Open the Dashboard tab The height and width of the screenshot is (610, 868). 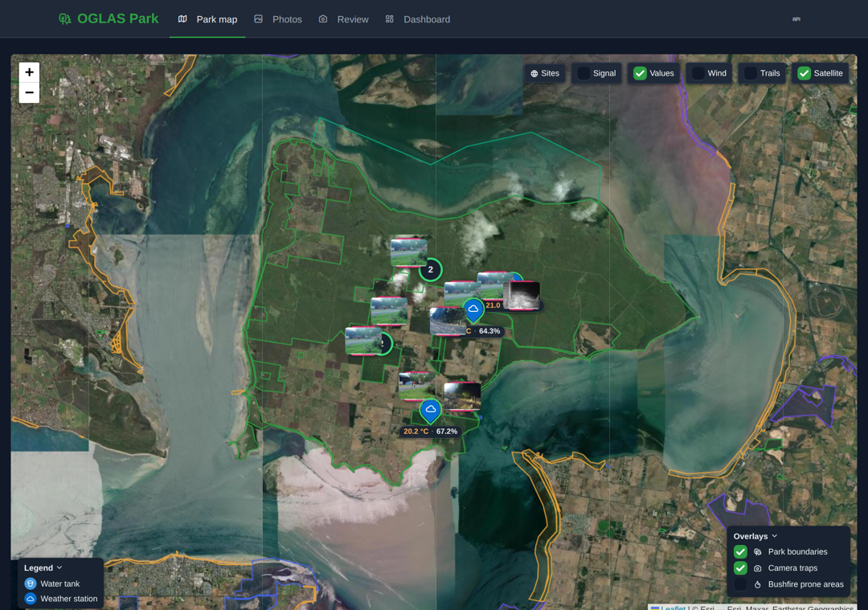(x=418, y=19)
